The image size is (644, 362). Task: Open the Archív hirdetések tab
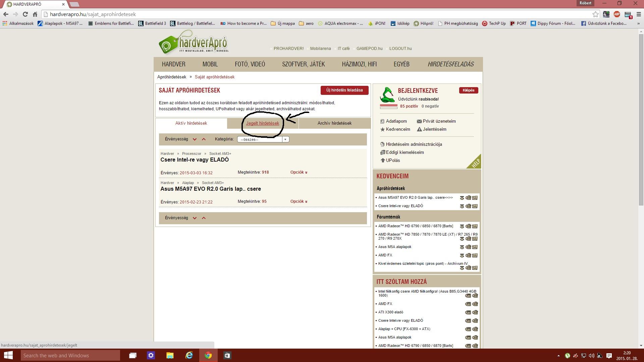334,123
